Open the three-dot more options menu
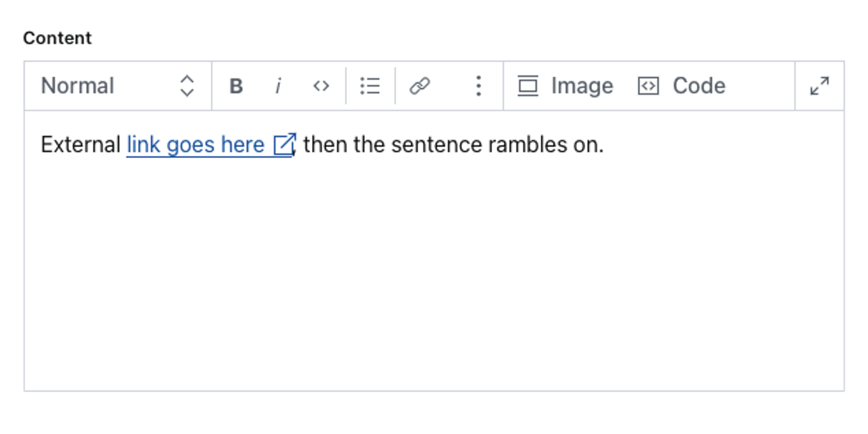Image resolution: width=868 pixels, height=434 pixels. (478, 86)
